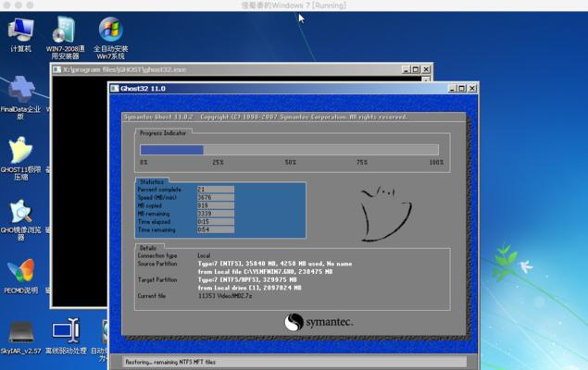Open the FinalData企业版 desktop icon
Screen dimensions: 588x370
(x=20, y=97)
